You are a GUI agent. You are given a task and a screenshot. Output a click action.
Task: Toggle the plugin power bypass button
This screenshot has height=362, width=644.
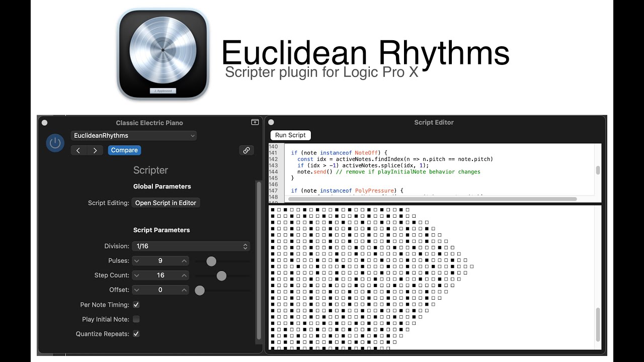tap(55, 143)
